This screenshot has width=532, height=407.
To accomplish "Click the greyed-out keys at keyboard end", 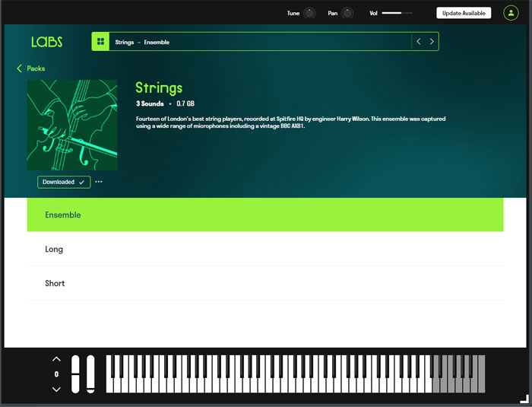I will tap(459, 374).
